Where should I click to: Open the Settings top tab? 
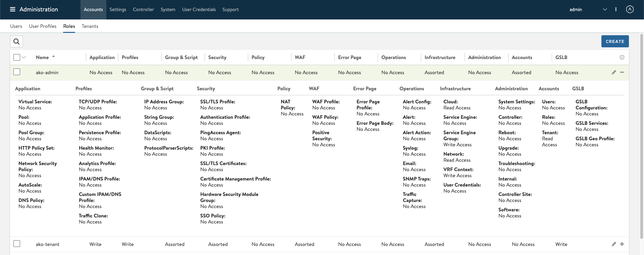click(118, 9)
